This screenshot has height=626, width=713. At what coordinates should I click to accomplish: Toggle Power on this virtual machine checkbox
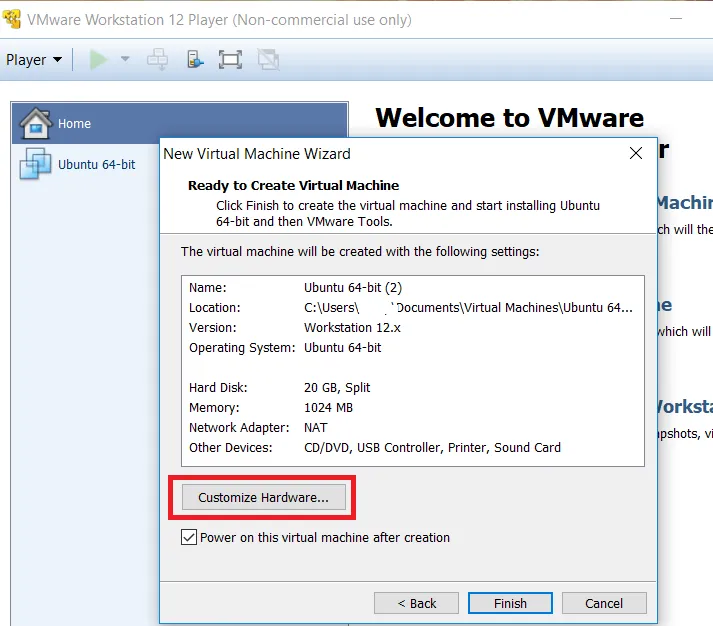(x=189, y=537)
